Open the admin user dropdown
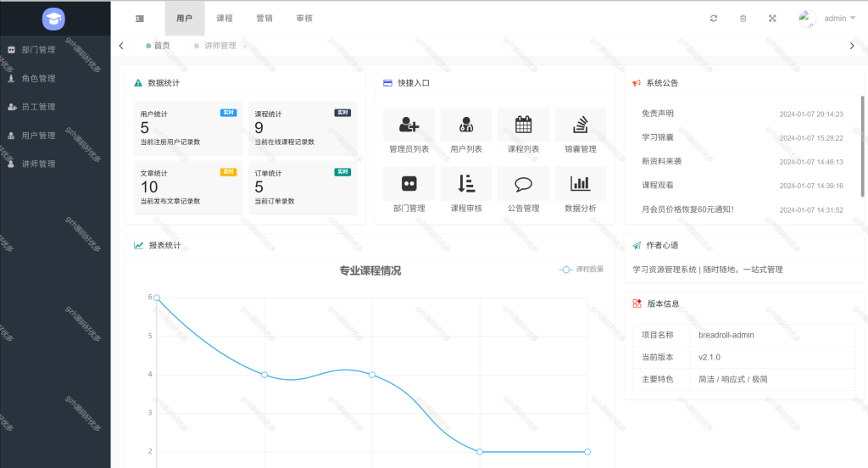This screenshot has width=868, height=468. (839, 19)
